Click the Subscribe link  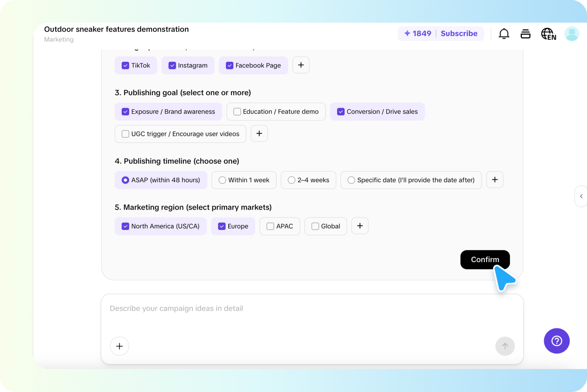(x=459, y=33)
